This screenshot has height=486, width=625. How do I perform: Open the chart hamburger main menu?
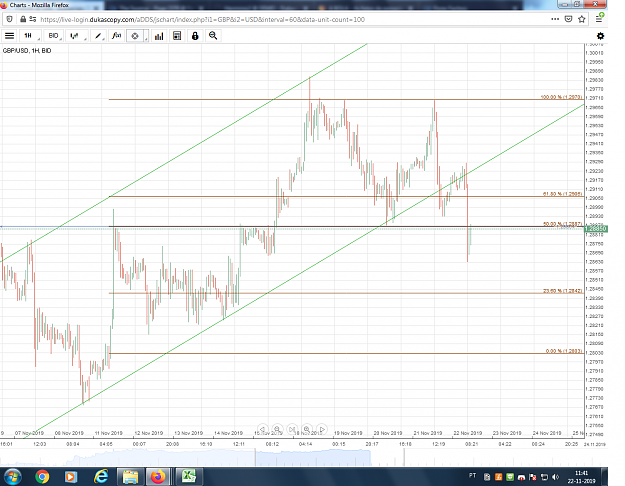tap(9, 36)
